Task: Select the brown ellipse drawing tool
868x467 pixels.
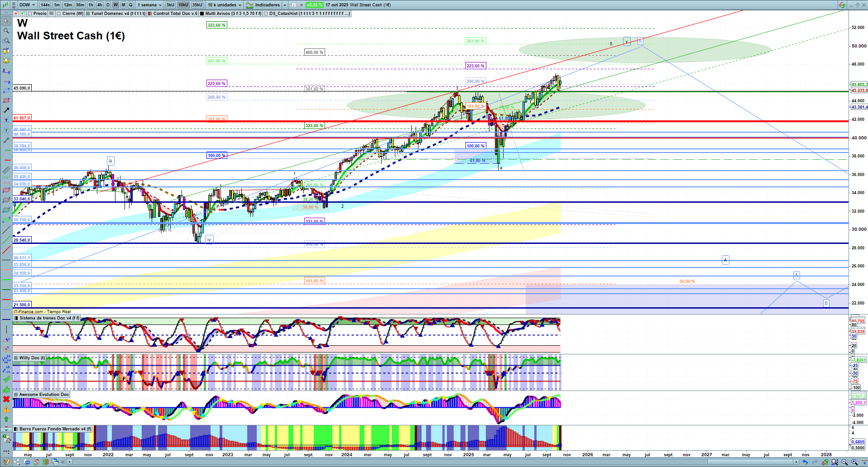Action: point(6,200)
